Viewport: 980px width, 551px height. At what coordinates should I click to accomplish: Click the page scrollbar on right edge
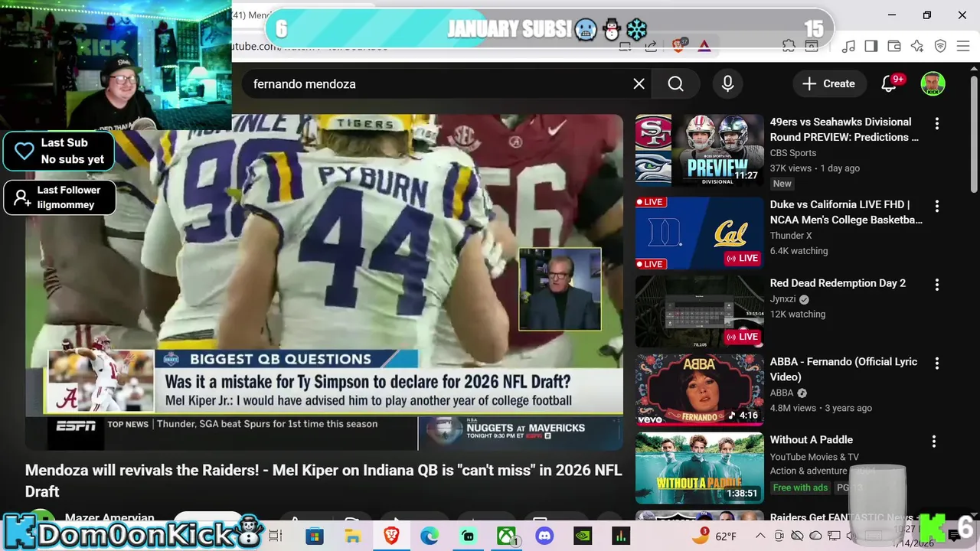(x=974, y=134)
